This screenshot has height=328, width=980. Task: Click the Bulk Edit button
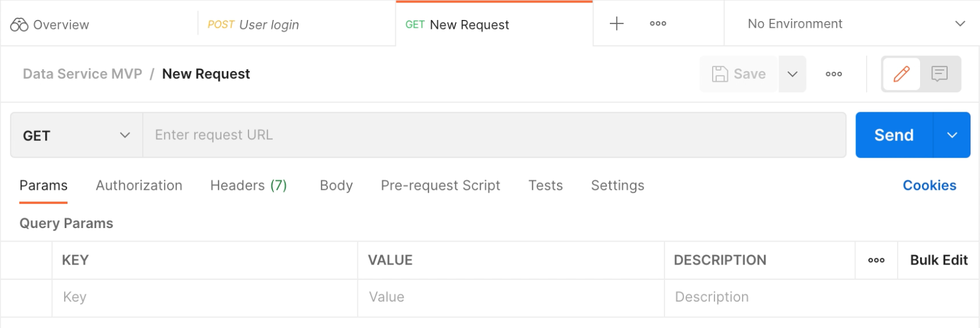(x=938, y=260)
